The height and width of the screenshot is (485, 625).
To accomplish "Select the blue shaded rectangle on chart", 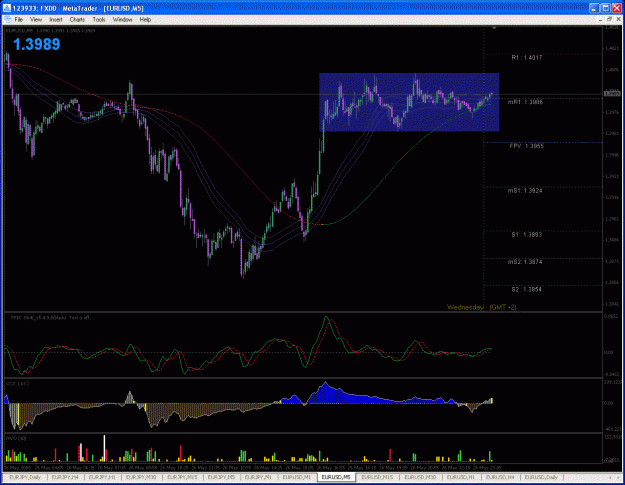I will tap(409, 102).
